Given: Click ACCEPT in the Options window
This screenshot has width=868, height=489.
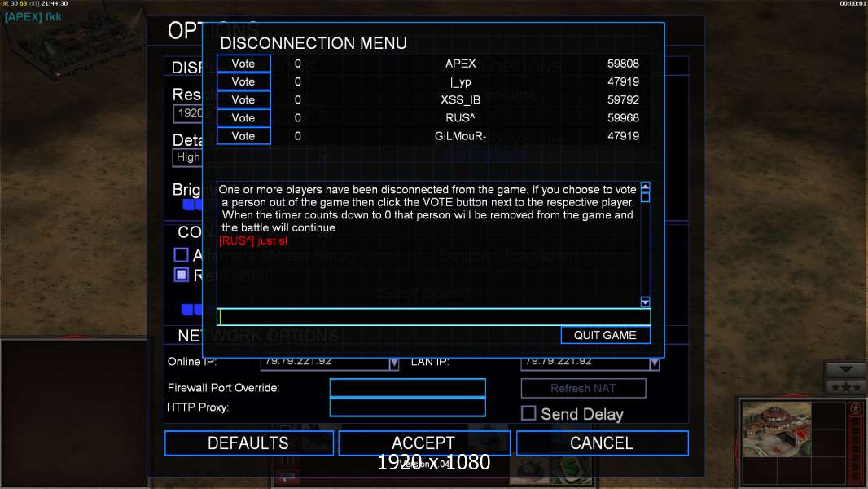Looking at the screenshot, I should point(423,443).
